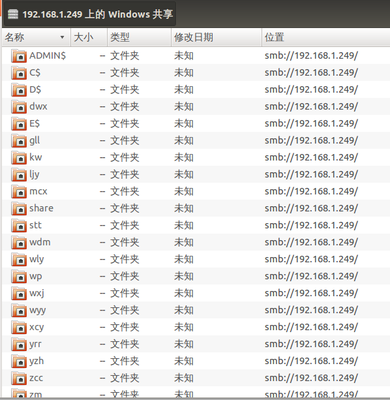Viewport: 390px width, 400px height.
Task: Select the kw folder row
Action: coord(196,158)
